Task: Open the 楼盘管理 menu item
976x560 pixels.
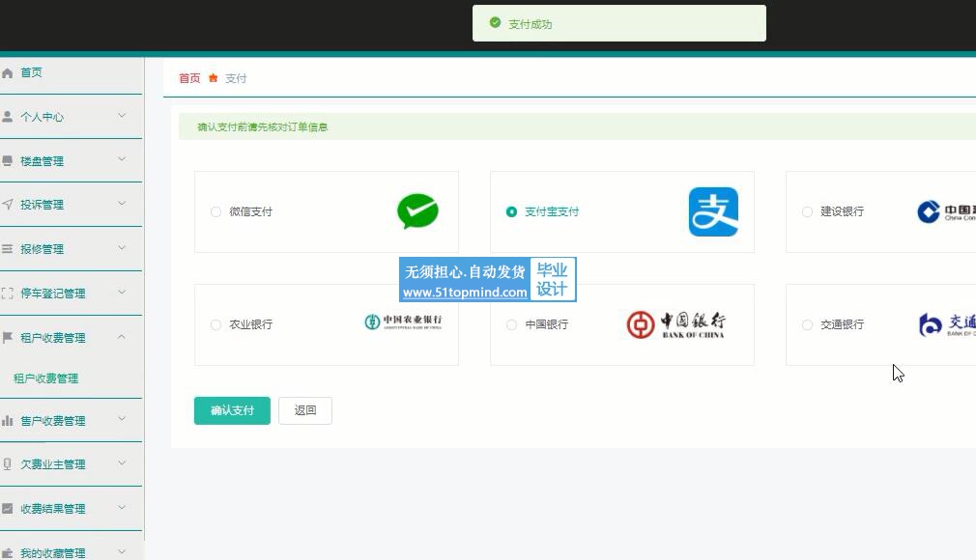Action: tap(71, 160)
